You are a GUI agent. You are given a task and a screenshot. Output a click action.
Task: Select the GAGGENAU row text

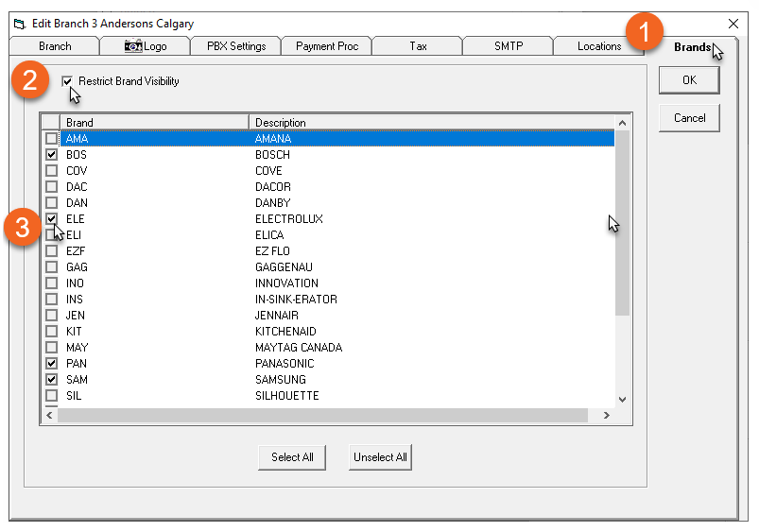(284, 266)
